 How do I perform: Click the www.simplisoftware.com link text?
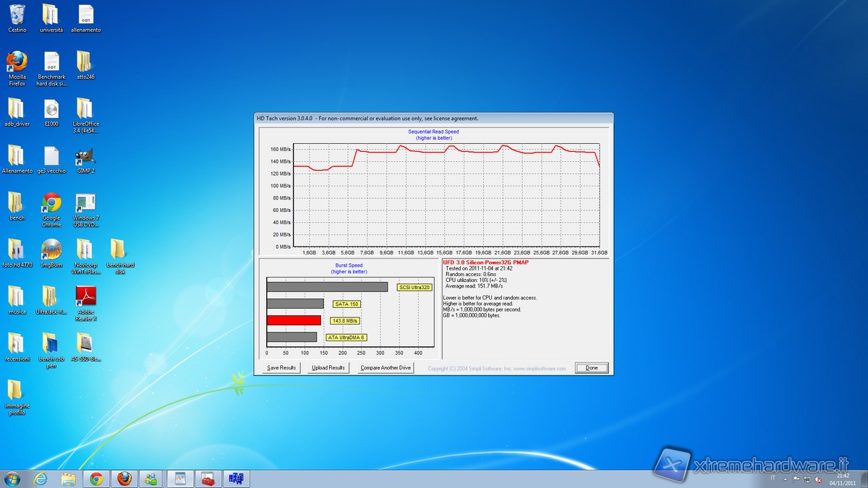540,369
